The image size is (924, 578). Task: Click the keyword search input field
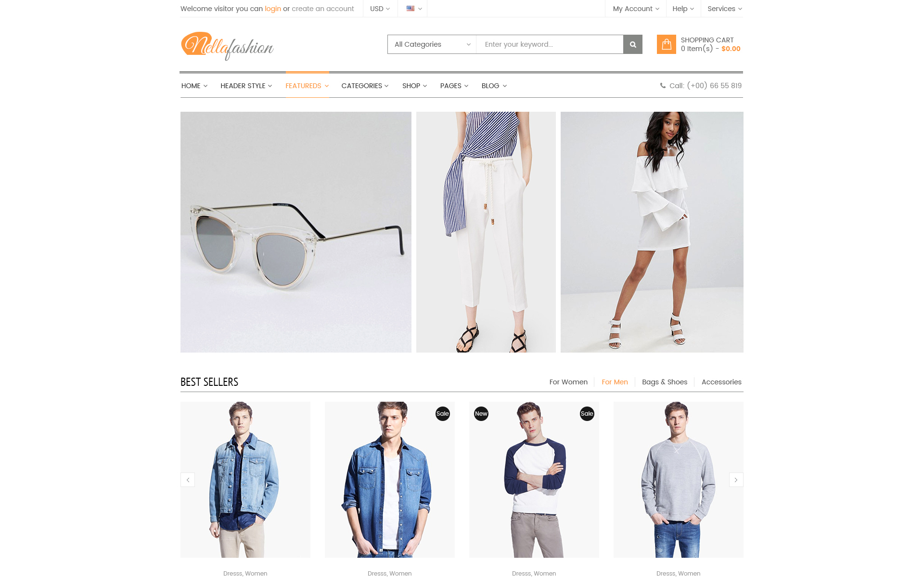pos(550,44)
